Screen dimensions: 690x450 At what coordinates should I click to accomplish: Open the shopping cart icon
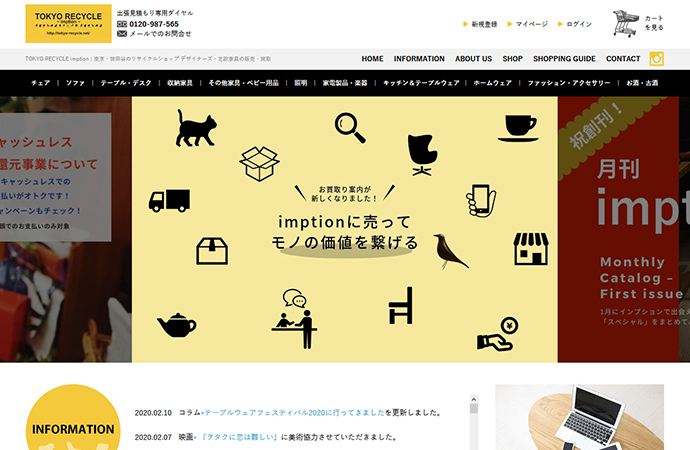coord(626,23)
